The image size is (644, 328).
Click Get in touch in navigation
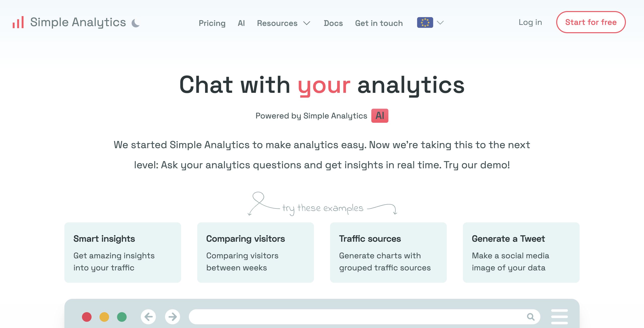(379, 23)
